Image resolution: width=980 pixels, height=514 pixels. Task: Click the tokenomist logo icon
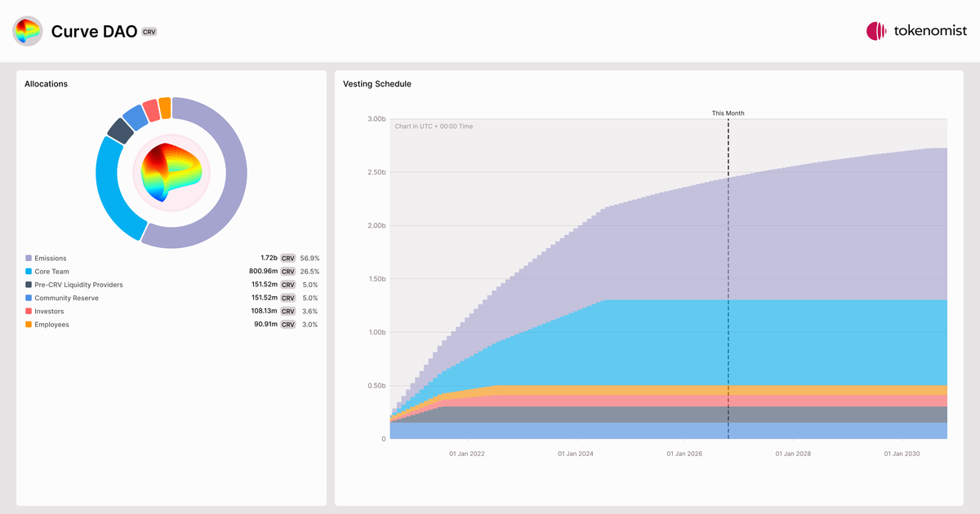click(x=876, y=31)
